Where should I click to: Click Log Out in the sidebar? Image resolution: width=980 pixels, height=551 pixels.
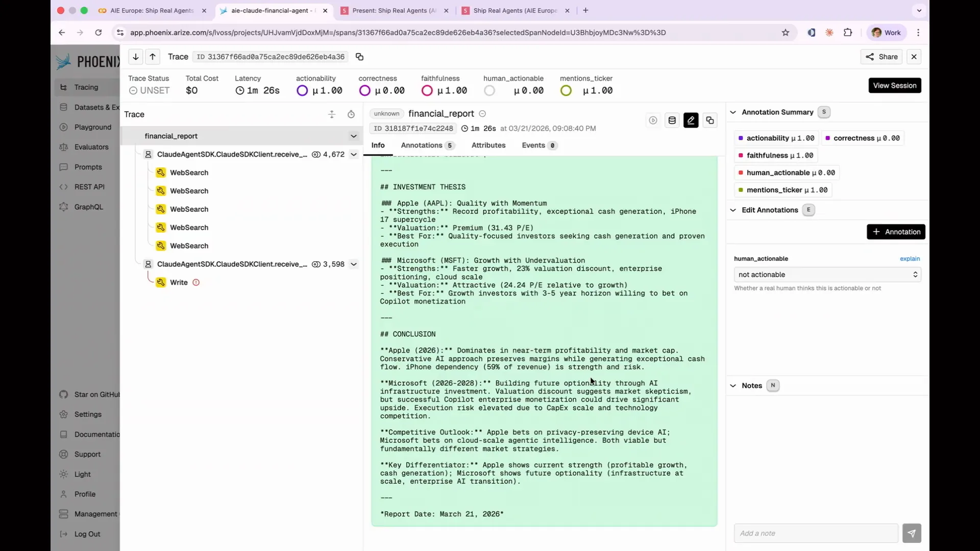pos(87,534)
